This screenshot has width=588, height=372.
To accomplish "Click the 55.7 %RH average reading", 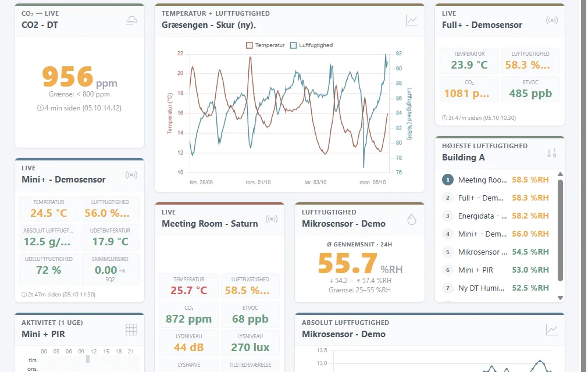I will [x=360, y=263].
